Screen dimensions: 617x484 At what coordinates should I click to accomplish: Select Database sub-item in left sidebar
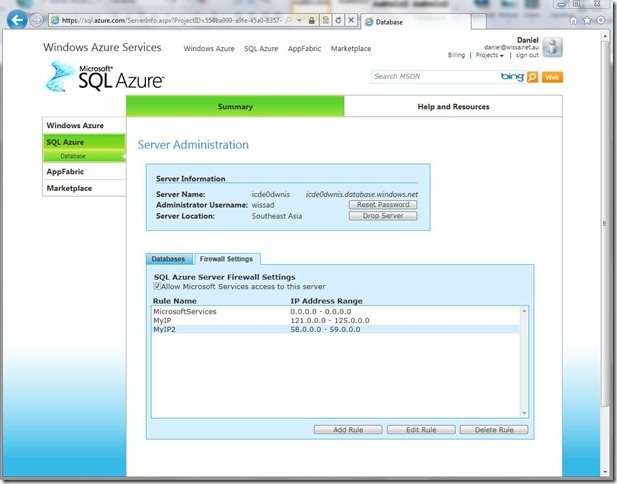pos(84,156)
